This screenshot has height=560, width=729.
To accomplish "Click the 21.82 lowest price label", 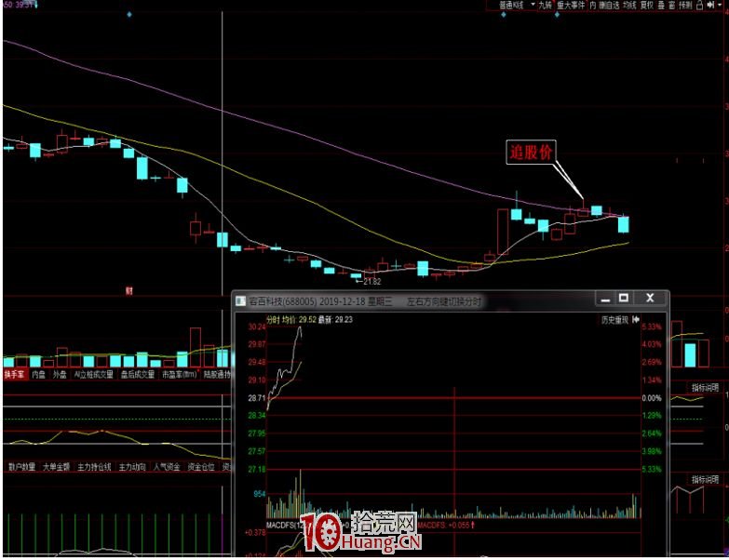I will pos(371,281).
